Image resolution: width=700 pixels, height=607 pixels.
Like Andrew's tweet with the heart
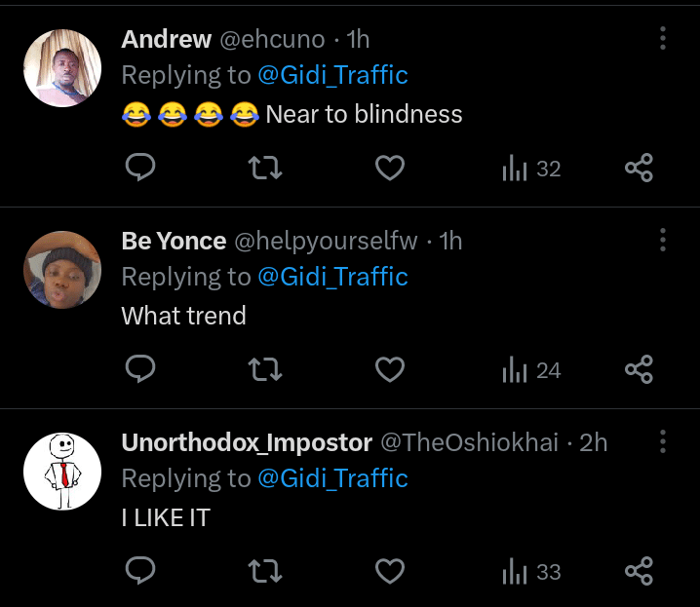point(390,169)
